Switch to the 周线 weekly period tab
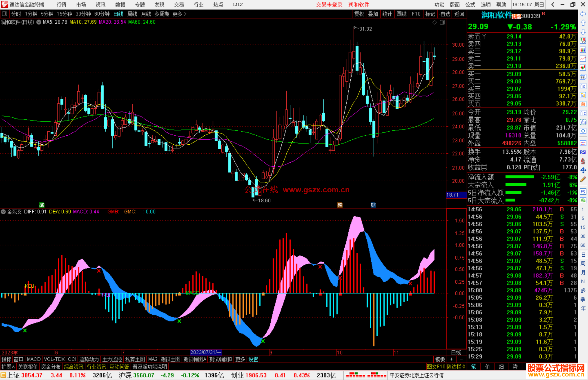The width and height of the screenshot is (588, 380). [132, 14]
